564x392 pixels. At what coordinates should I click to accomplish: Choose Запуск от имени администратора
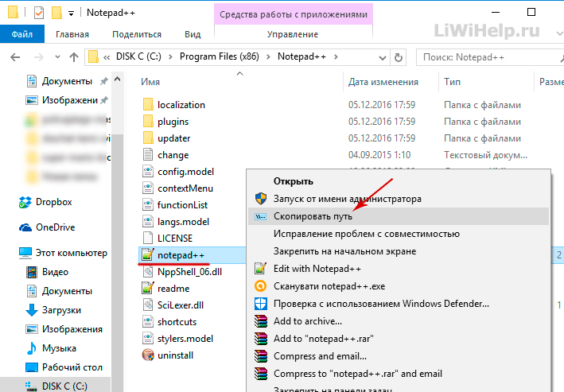pos(399,199)
